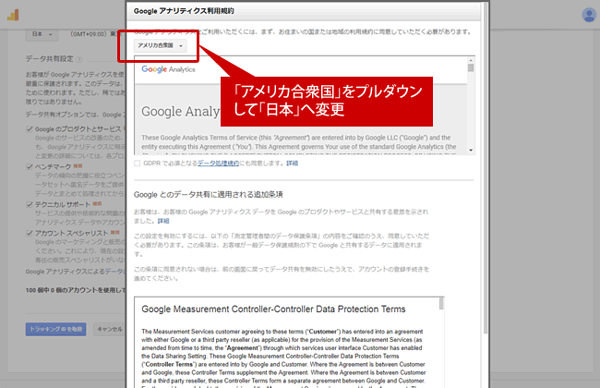600x388 pixels.
Task: Click the 詳細 link next to GDPR text
Action: click(x=292, y=163)
